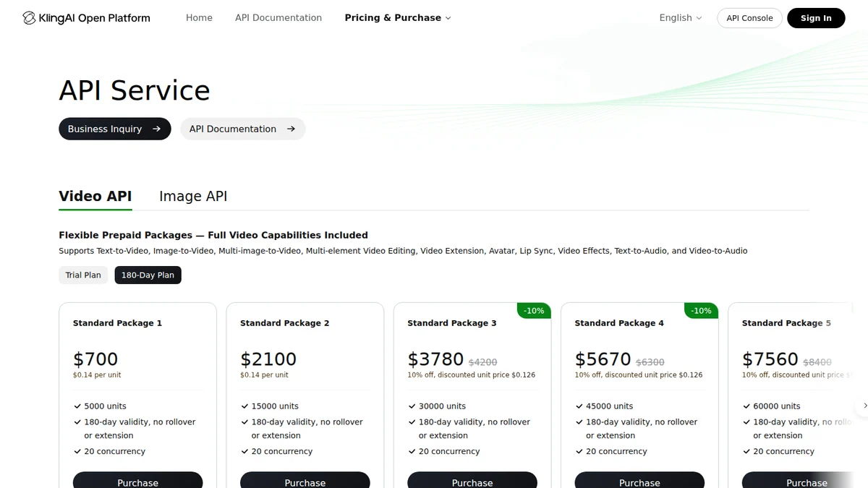The width and height of the screenshot is (868, 488).
Task: Click the Flexible Prepaid Packages heading
Action: (213, 235)
